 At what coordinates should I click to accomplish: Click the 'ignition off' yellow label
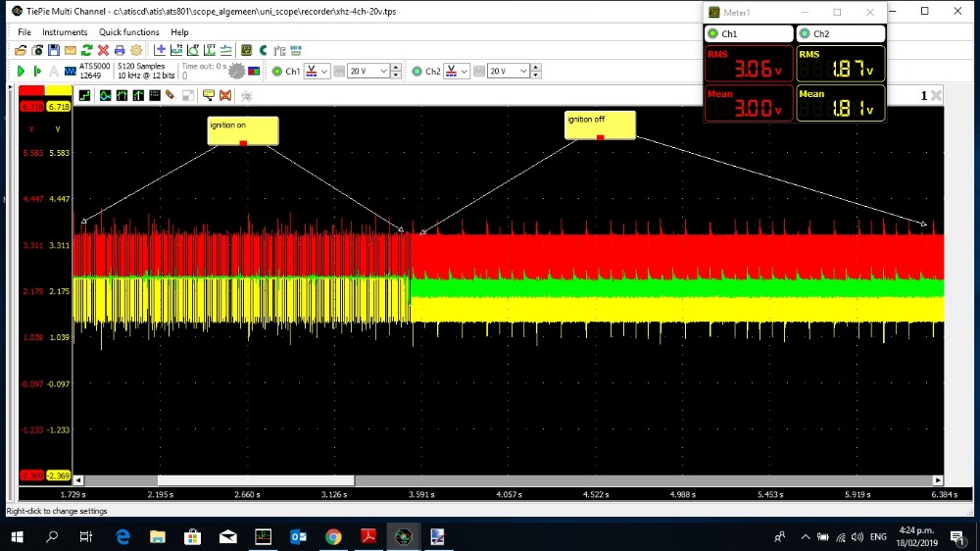tap(600, 125)
